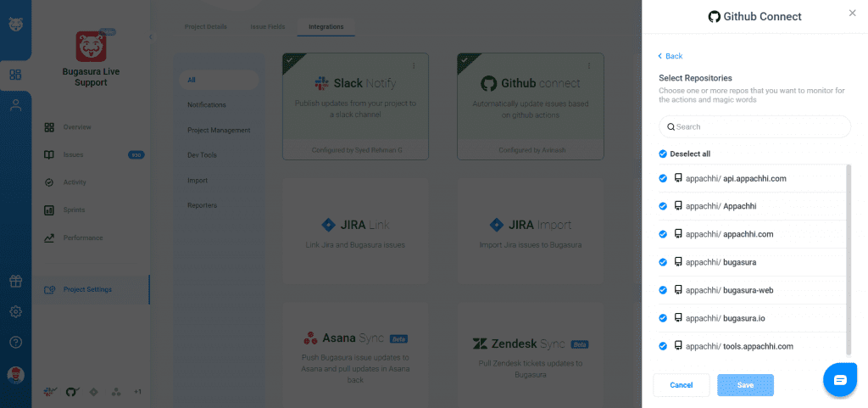This screenshot has height=408, width=868.
Task: Click the repository list scrollbar
Action: click(x=849, y=260)
